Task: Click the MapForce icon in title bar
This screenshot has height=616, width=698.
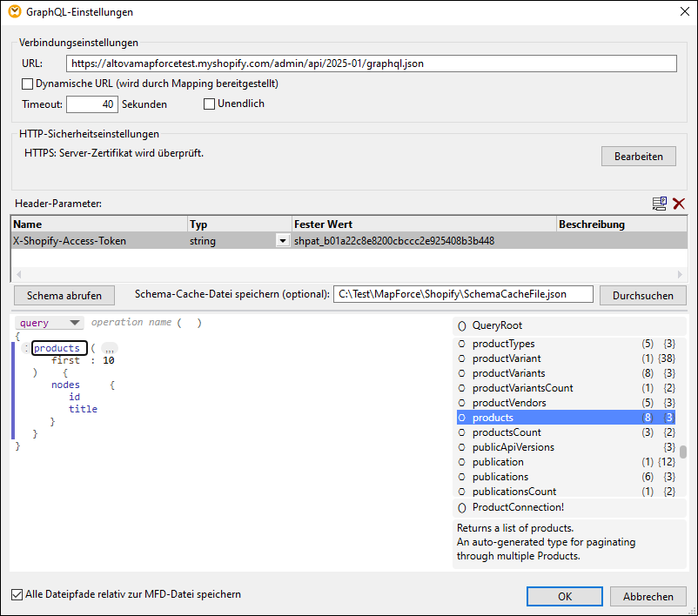Action: click(14, 12)
